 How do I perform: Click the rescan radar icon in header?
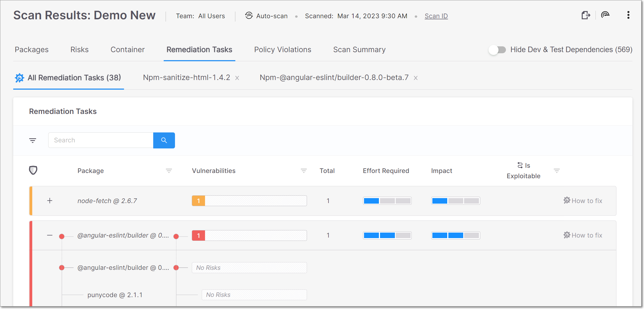pyautogui.click(x=605, y=15)
